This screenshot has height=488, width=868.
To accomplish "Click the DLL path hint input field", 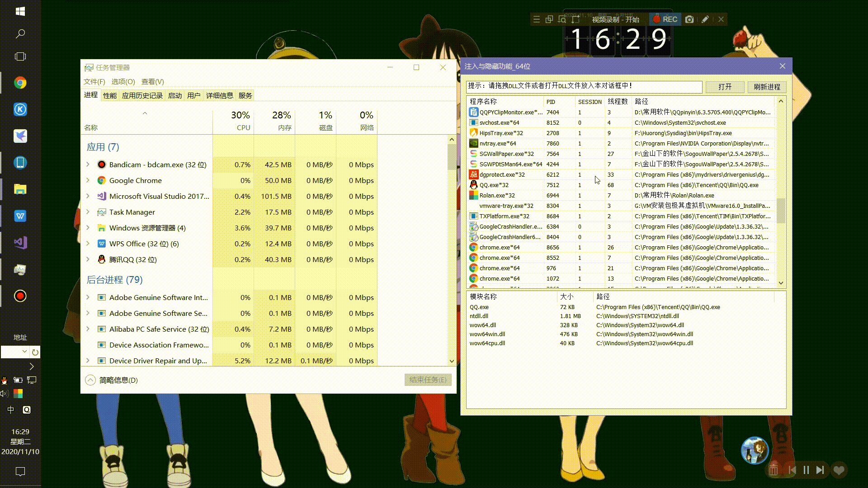I will click(584, 86).
